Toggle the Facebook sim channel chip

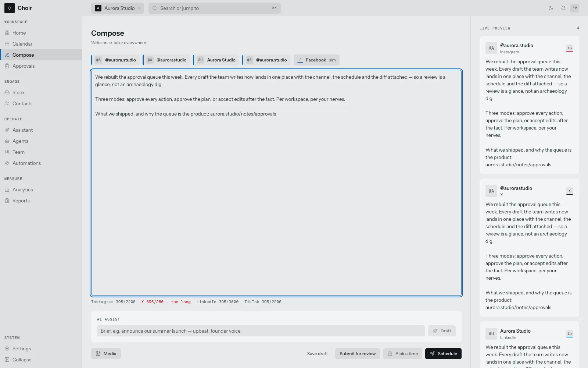tap(316, 60)
